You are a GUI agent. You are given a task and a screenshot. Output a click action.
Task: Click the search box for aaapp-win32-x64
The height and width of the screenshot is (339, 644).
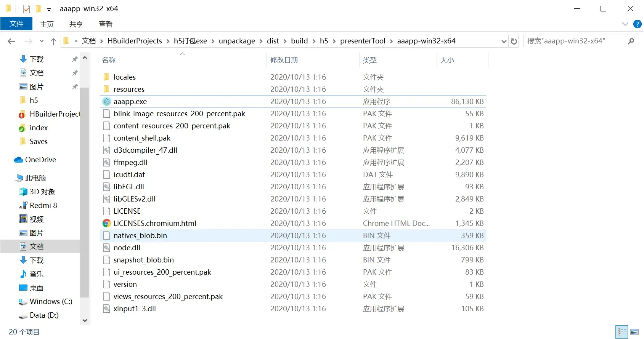point(576,41)
